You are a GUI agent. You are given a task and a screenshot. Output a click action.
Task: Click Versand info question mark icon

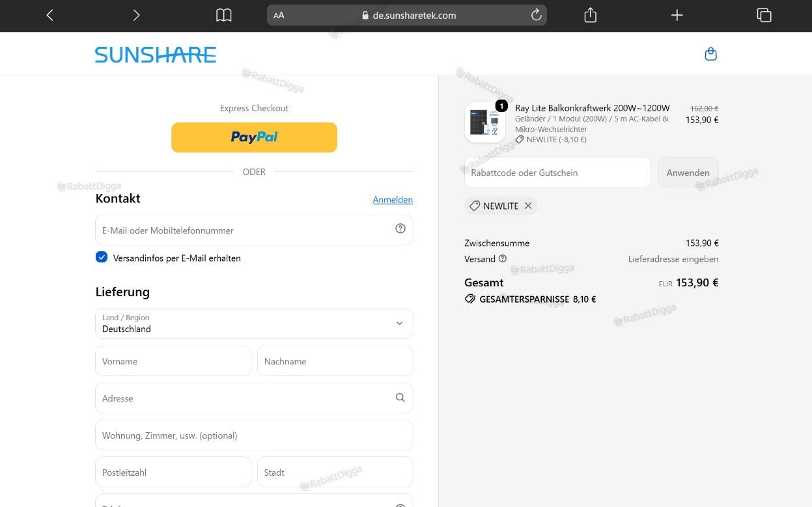point(503,258)
